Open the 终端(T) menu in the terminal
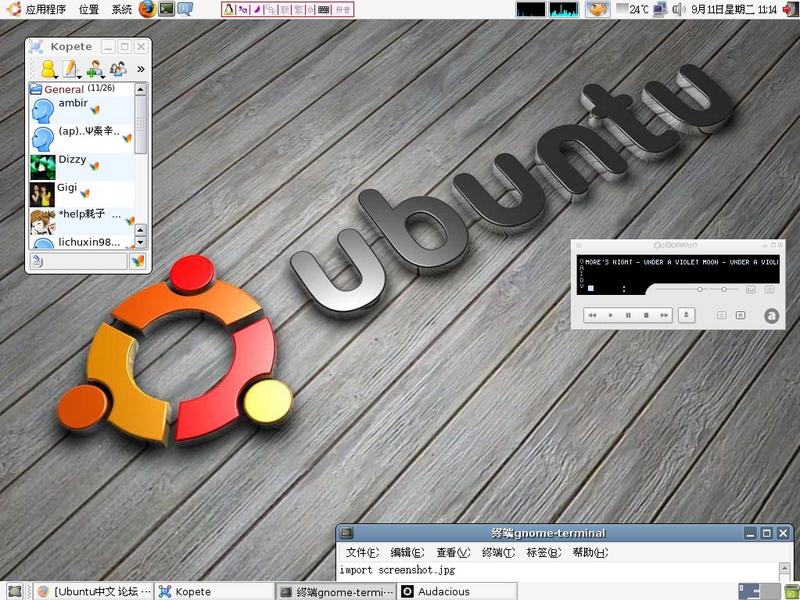The image size is (800, 600). [498, 552]
